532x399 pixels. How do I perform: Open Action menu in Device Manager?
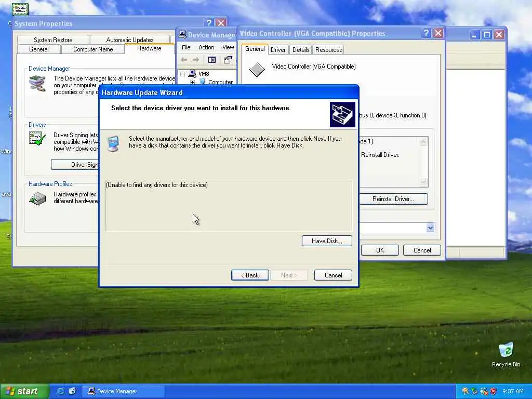tap(206, 47)
